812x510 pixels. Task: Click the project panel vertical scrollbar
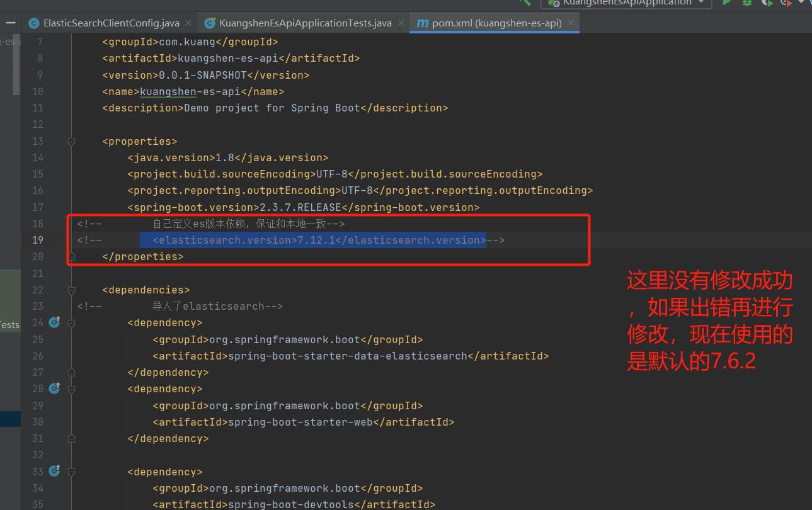pyautogui.click(x=17, y=64)
